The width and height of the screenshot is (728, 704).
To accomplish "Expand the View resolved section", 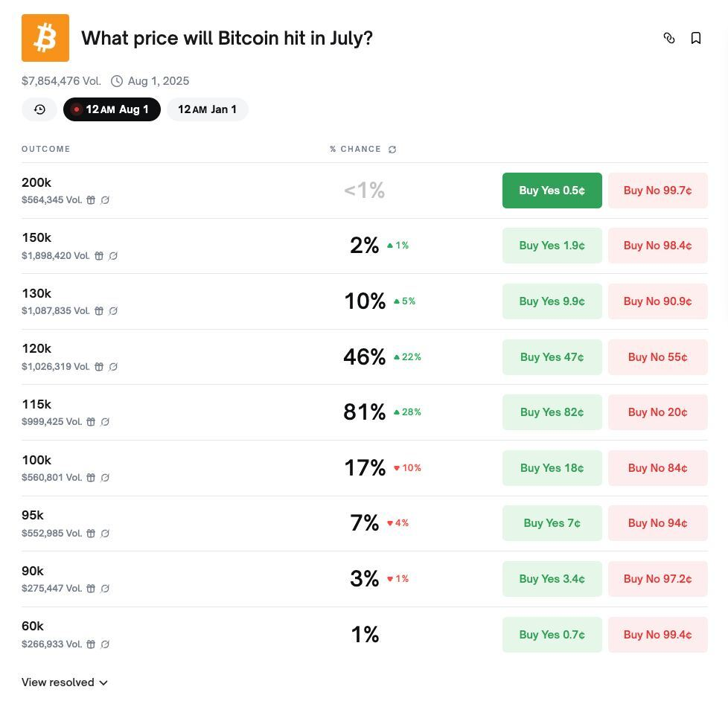I will pos(65,682).
